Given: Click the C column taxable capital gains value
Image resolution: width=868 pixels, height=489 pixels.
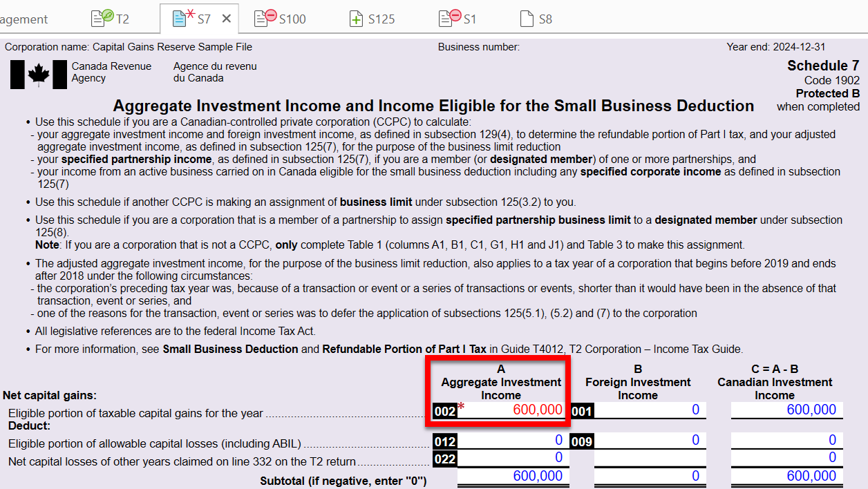Looking at the screenshot, I should [787, 410].
